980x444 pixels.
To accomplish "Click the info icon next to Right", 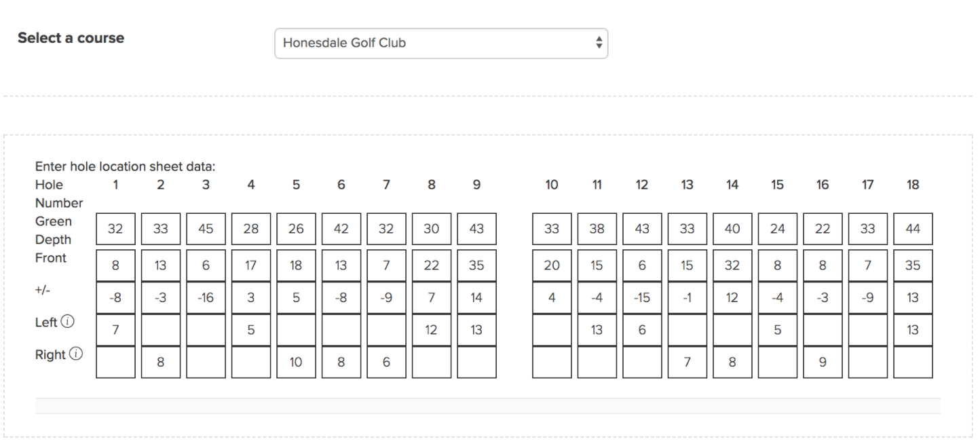I will click(x=76, y=354).
